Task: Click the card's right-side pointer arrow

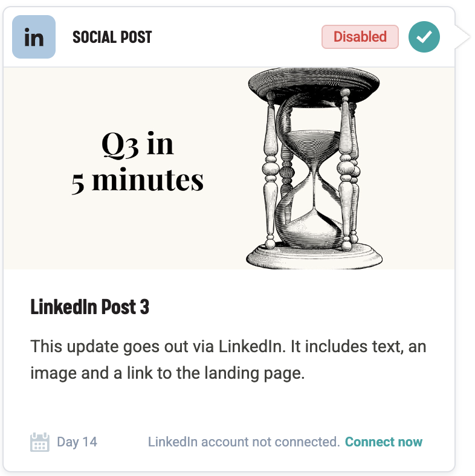Action: coord(464,37)
